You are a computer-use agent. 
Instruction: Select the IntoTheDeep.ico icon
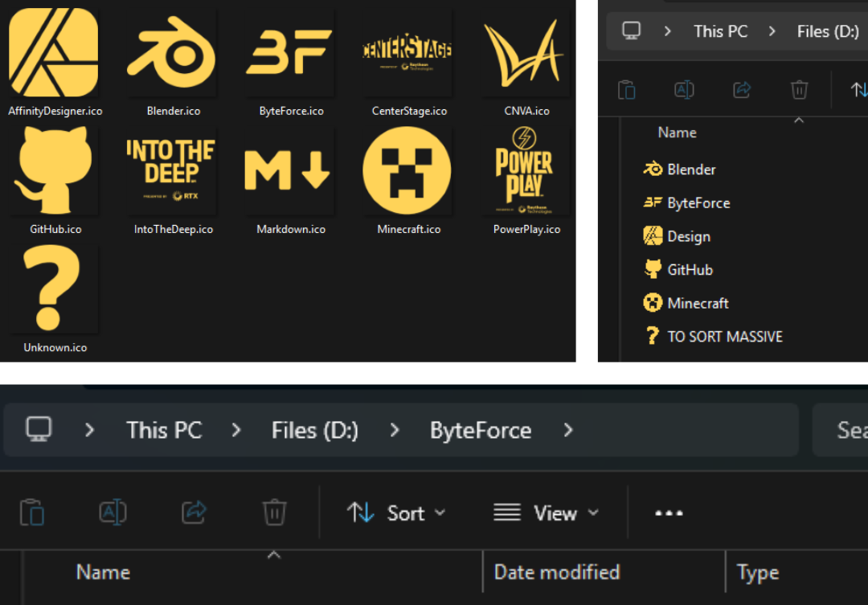click(170, 172)
